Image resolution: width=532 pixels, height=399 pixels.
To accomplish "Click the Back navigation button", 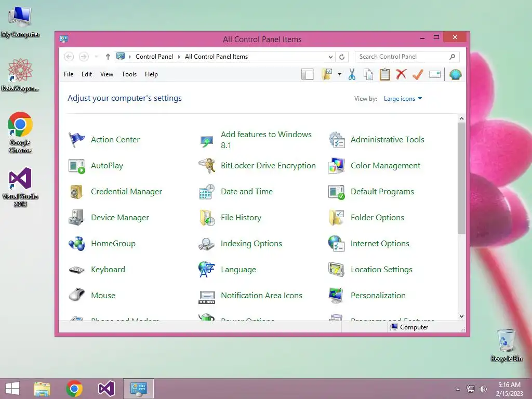I will click(x=69, y=57).
